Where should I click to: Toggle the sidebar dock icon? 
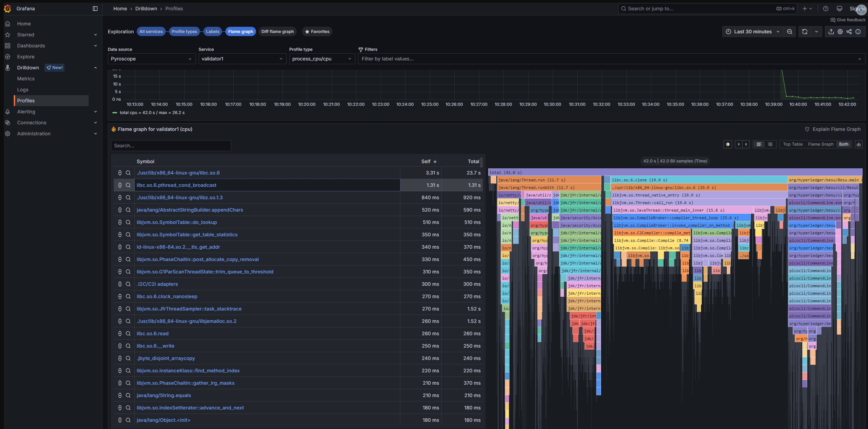(x=95, y=9)
